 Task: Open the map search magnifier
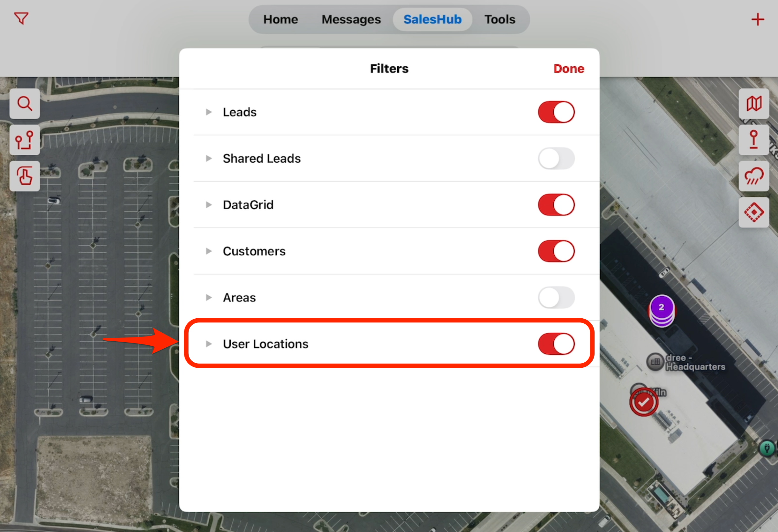(x=25, y=104)
